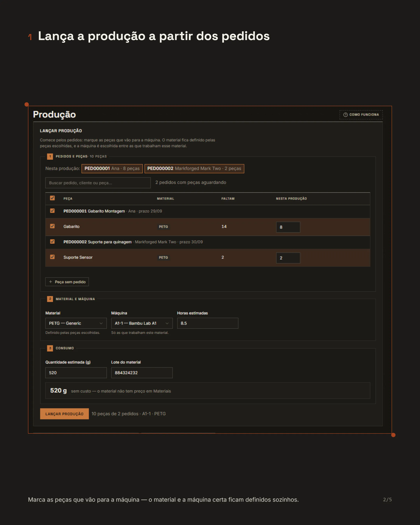The height and width of the screenshot is (525, 420).
Task: Click the Horas estimadas field
Action: click(208, 323)
